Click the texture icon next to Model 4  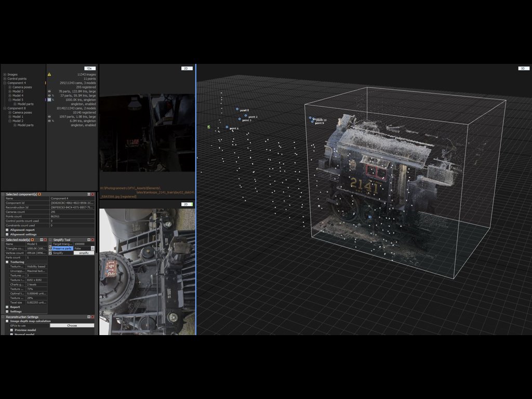53,96
